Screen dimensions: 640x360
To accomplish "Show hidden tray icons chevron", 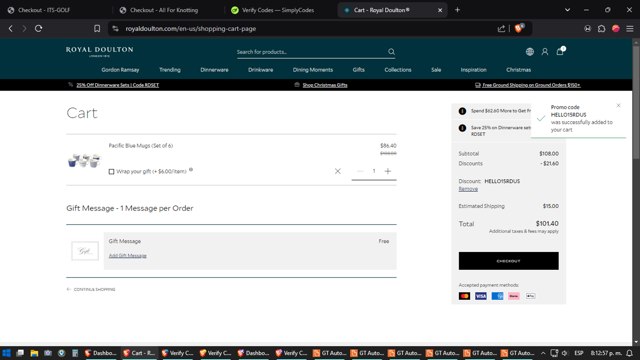I will (x=543, y=353).
